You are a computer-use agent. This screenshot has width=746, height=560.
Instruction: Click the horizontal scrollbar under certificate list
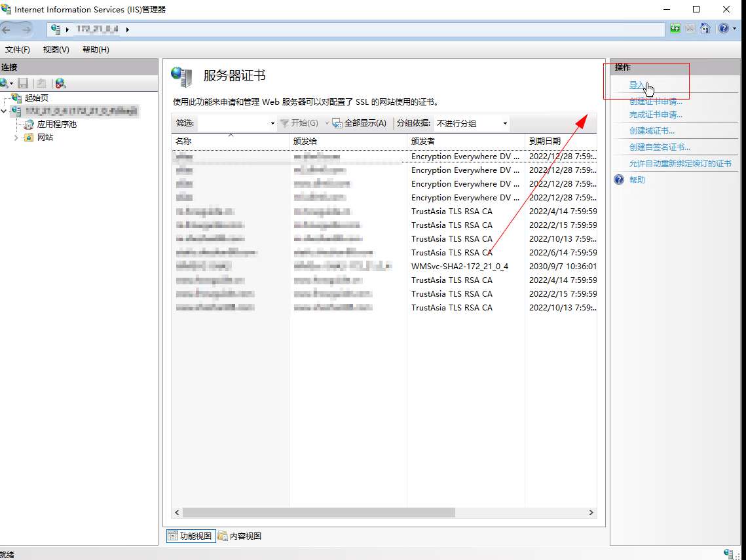[318, 513]
